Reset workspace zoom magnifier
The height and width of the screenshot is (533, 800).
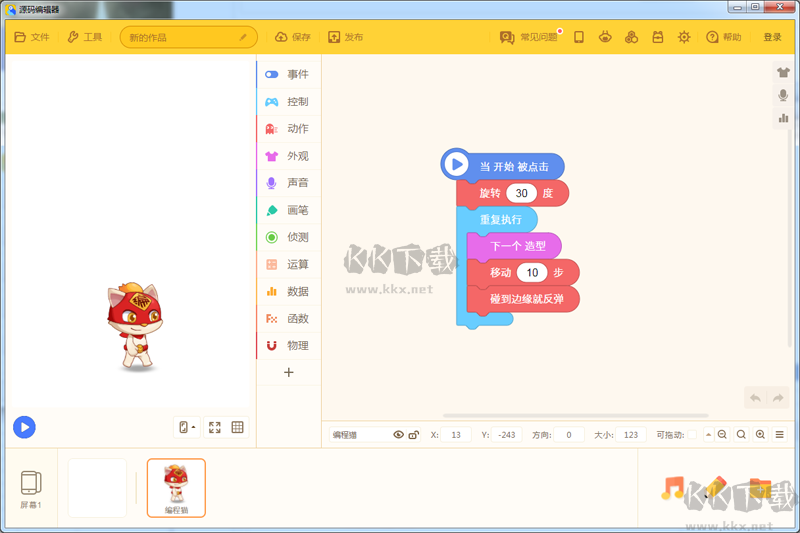(741, 435)
